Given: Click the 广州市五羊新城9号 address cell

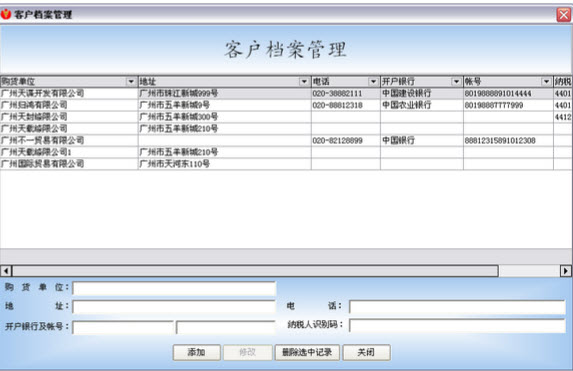Looking at the screenshot, I should (x=224, y=105).
